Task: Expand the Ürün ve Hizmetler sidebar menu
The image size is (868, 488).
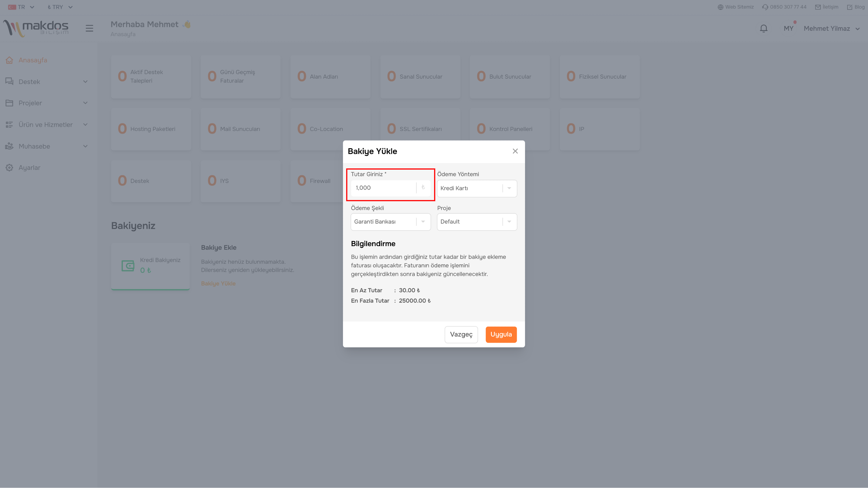Action: (47, 125)
